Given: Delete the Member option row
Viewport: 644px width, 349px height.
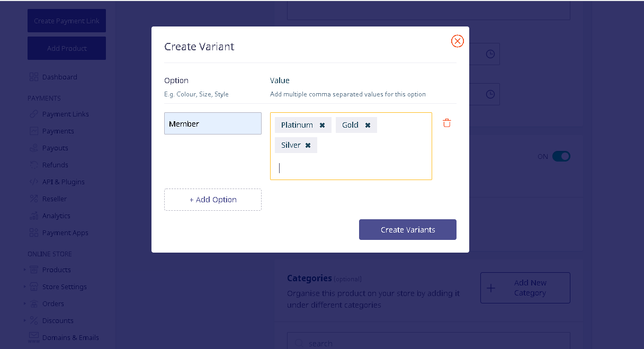Looking at the screenshot, I should coord(447,123).
